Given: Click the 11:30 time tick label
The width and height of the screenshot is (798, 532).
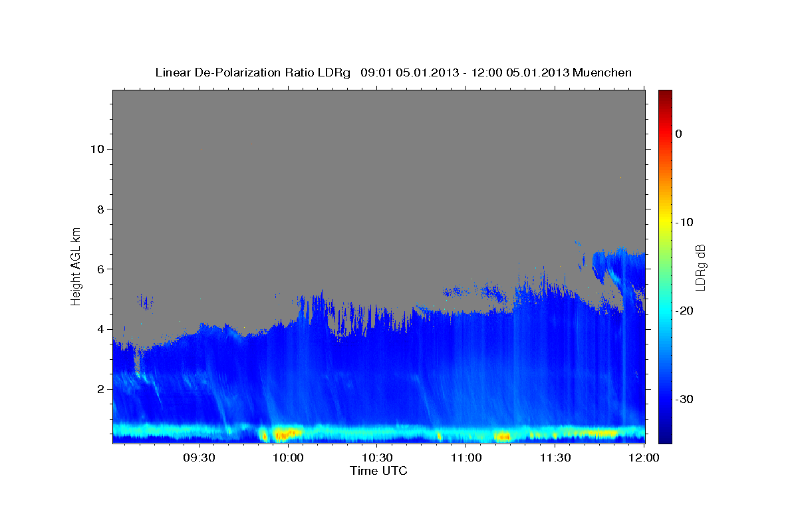Looking at the screenshot, I should click(555, 458).
